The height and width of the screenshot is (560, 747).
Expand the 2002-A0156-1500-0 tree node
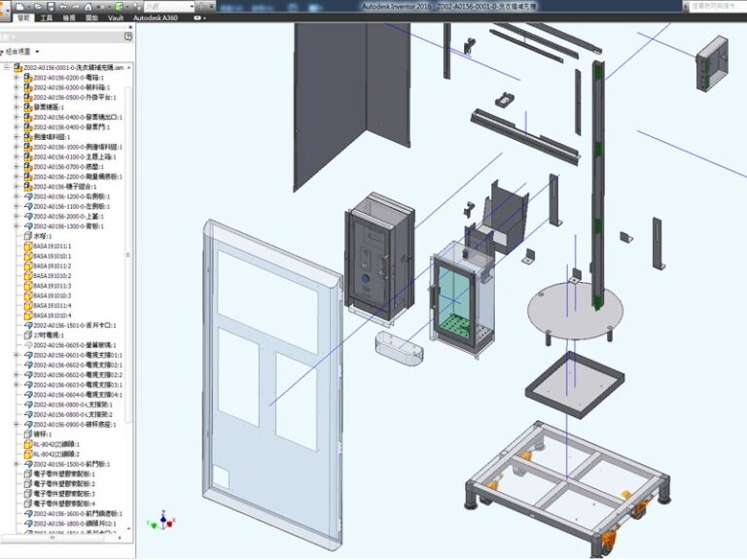click(x=16, y=465)
